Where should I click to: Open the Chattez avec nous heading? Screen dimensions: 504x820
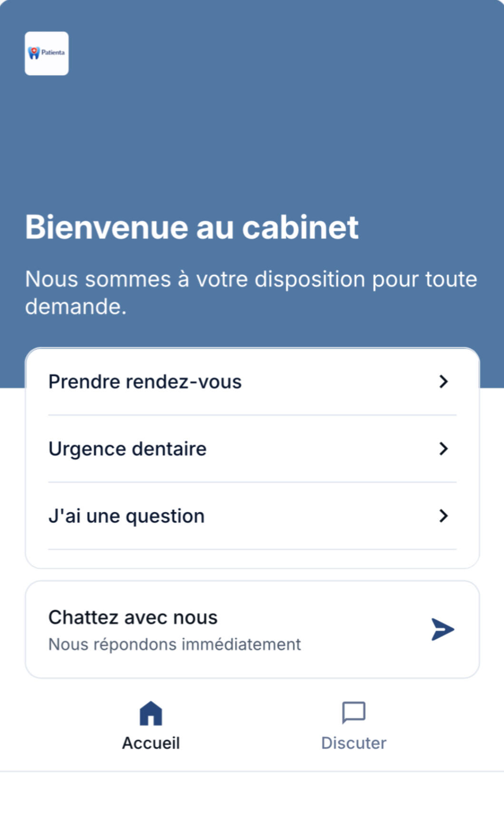pyautogui.click(x=133, y=617)
